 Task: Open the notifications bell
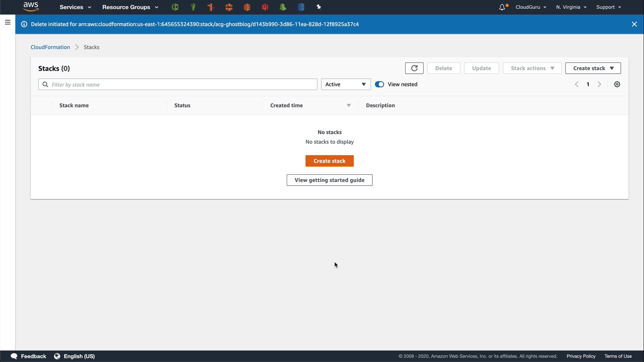click(502, 7)
